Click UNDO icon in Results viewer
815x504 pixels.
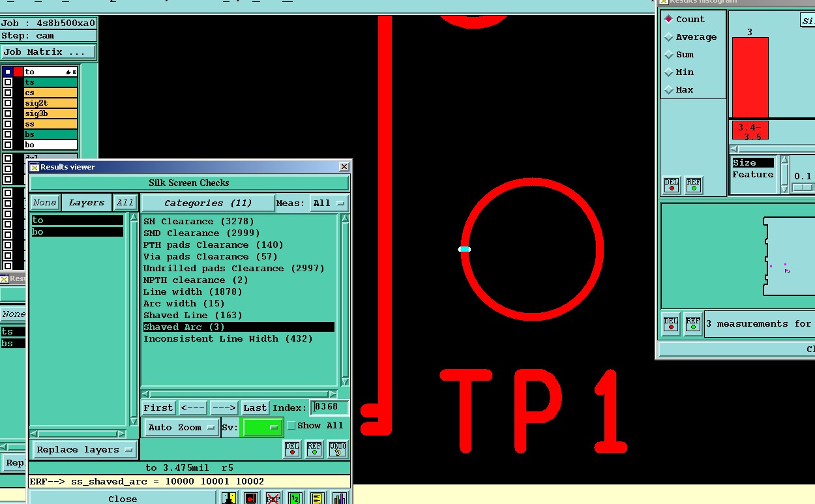(x=337, y=449)
